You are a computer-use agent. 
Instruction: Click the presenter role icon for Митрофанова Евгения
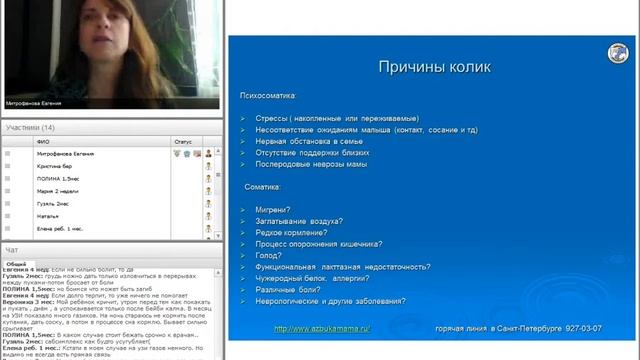[209, 154]
